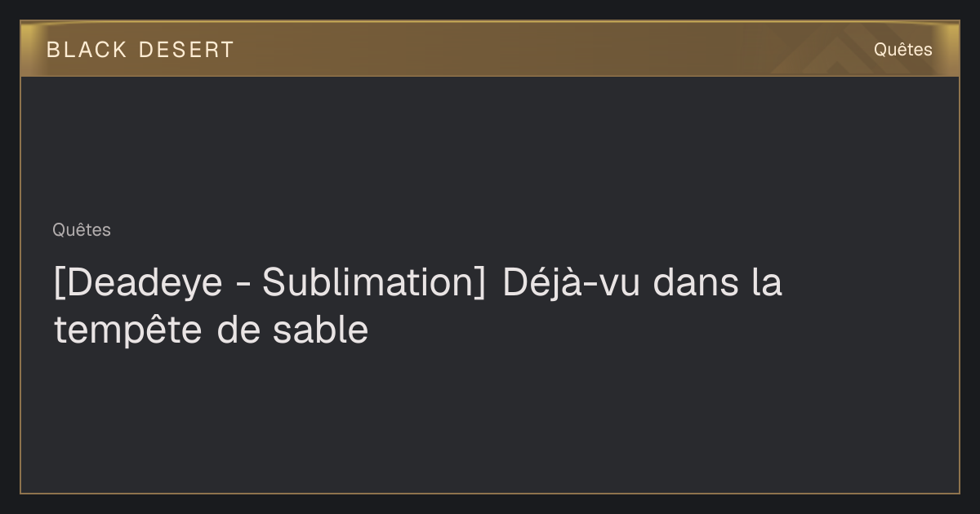This screenshot has height=514, width=980.
Task: Open Quêtes in the gold header
Action: point(902,50)
